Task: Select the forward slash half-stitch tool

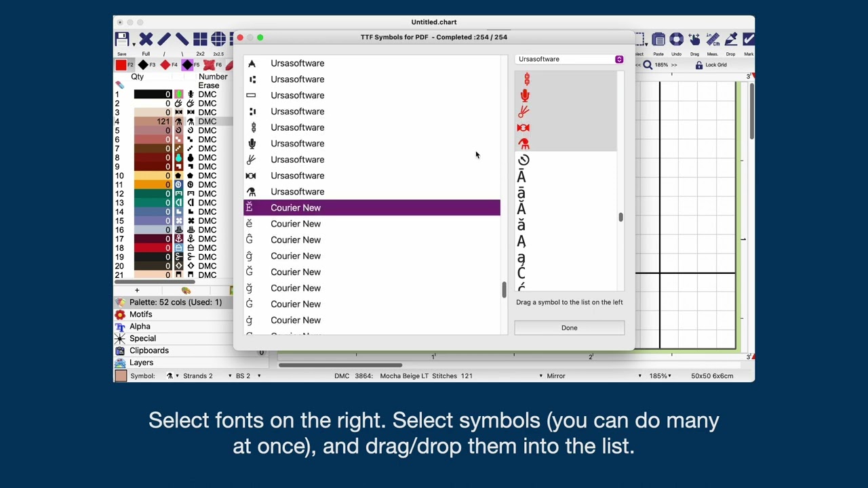Action: [163, 39]
